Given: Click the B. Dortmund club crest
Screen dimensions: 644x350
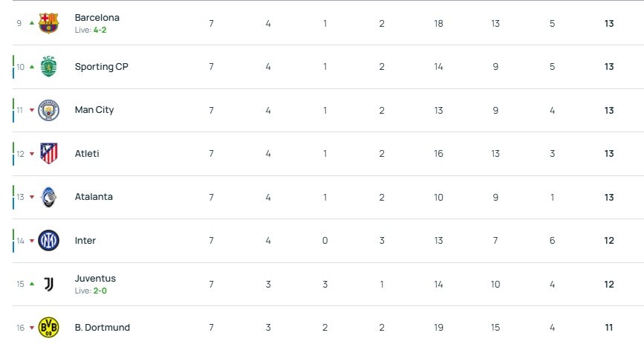Looking at the screenshot, I should (48, 328).
